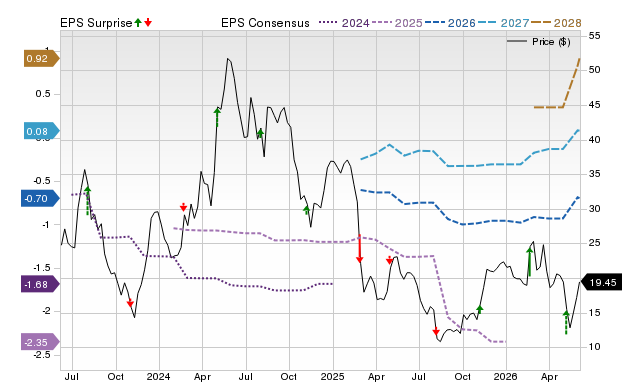The image size is (640, 382).
Task: Click the 50 label on the price axis
Action: [594, 70]
